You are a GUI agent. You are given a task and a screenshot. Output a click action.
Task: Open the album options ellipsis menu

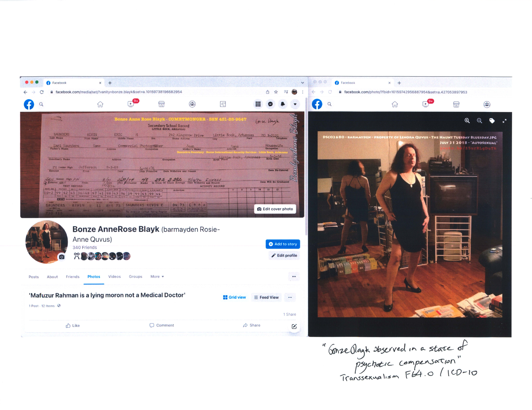click(x=290, y=297)
